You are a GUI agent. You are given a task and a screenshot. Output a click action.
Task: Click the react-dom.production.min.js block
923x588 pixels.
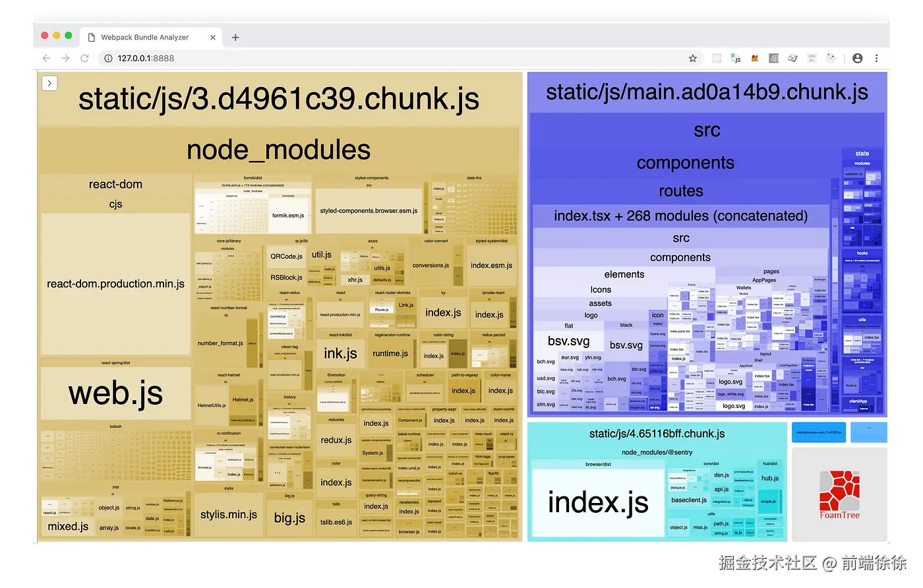click(115, 284)
